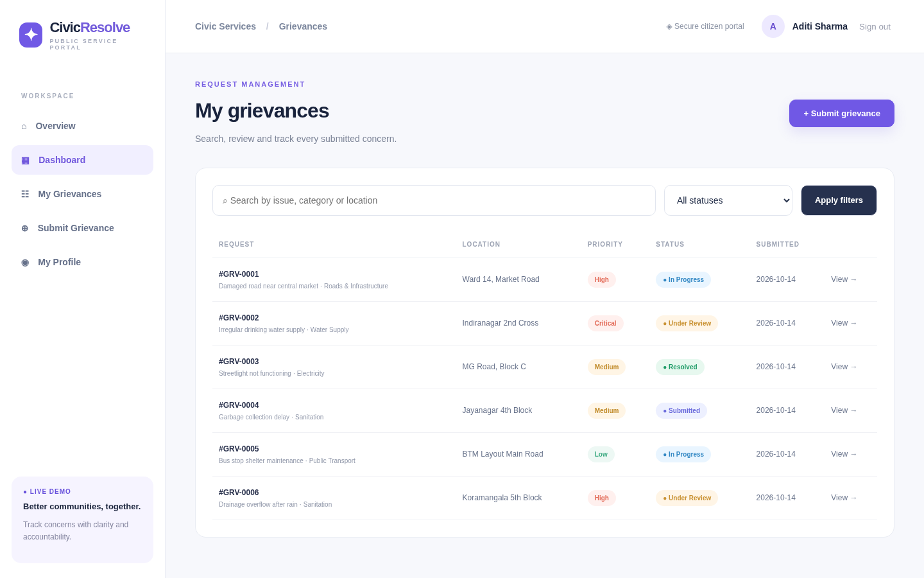The width and height of the screenshot is (924, 578).
Task: Click High priority badge for GRV-0001
Action: [602, 279]
